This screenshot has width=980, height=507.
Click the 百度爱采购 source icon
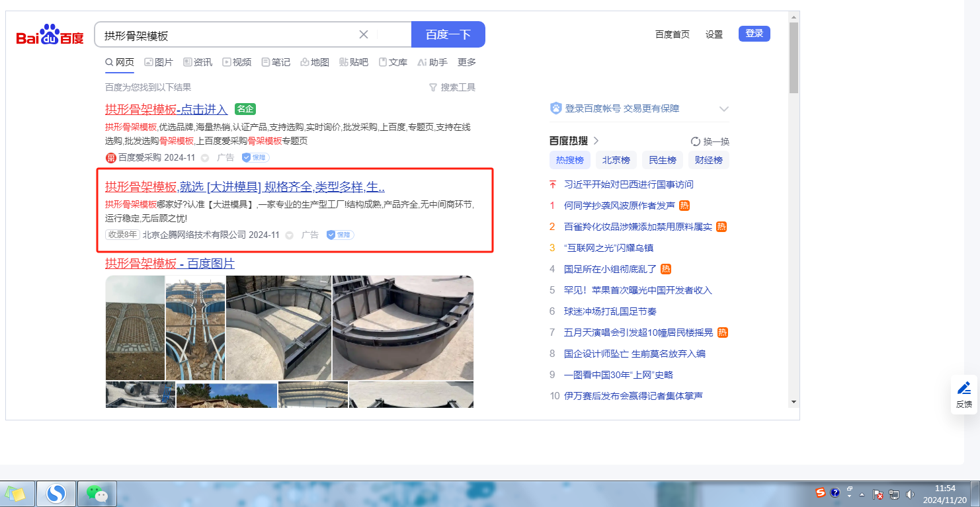pos(111,157)
